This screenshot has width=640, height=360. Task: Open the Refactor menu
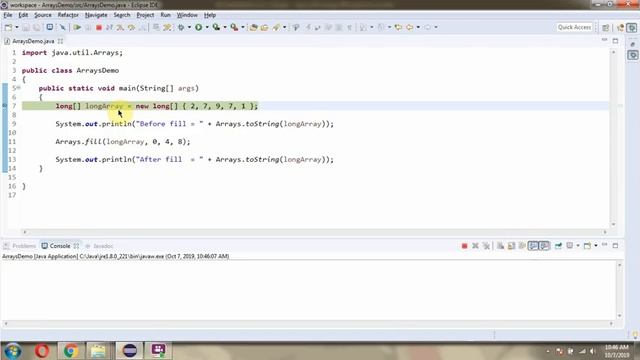pyautogui.click(x=68, y=15)
